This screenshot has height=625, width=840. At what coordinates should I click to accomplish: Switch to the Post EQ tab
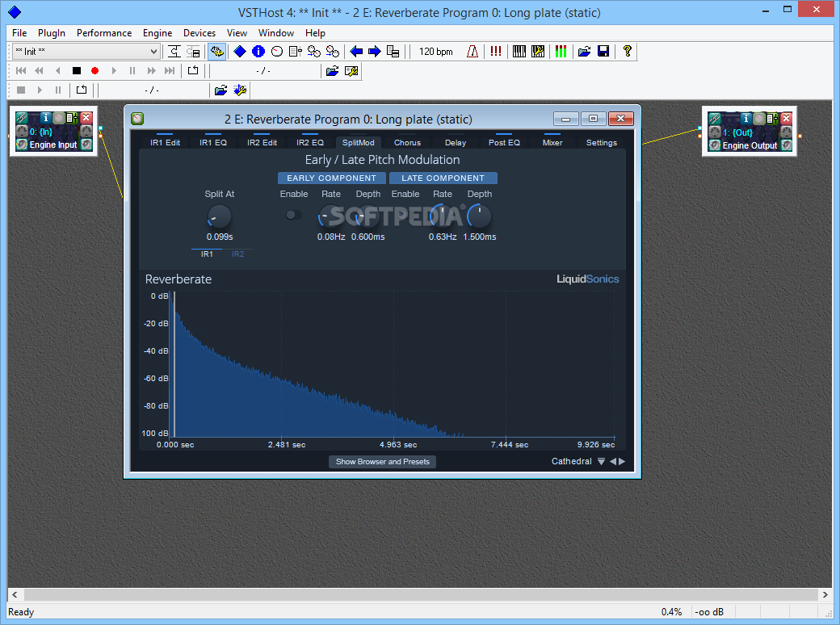click(504, 142)
